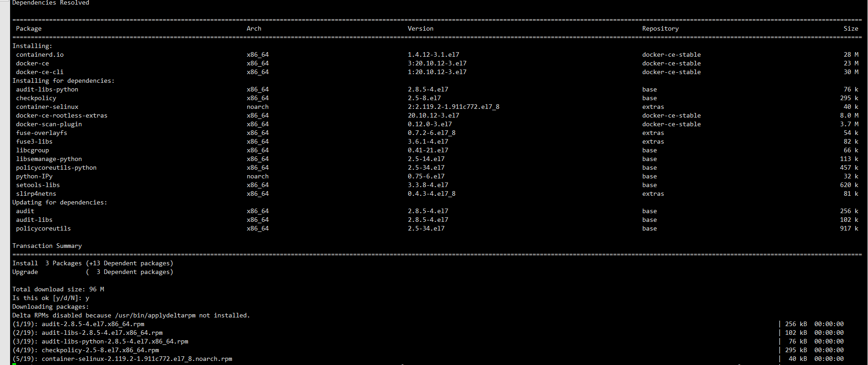Image resolution: width=868 pixels, height=365 pixels.
Task: Click version 0.12.0-3.el7 of docker-scan-plugin
Action: click(430, 124)
